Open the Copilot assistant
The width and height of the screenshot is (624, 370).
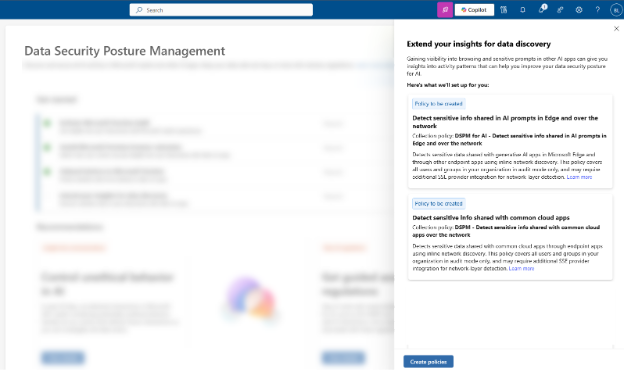coord(474,10)
